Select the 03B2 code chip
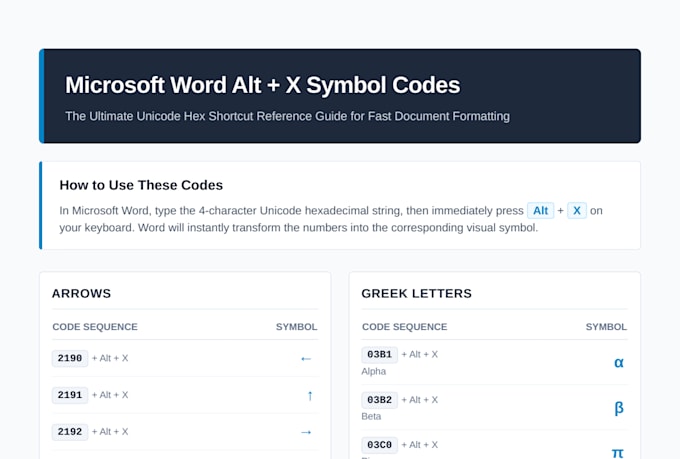This screenshot has width=680, height=459. 379,400
